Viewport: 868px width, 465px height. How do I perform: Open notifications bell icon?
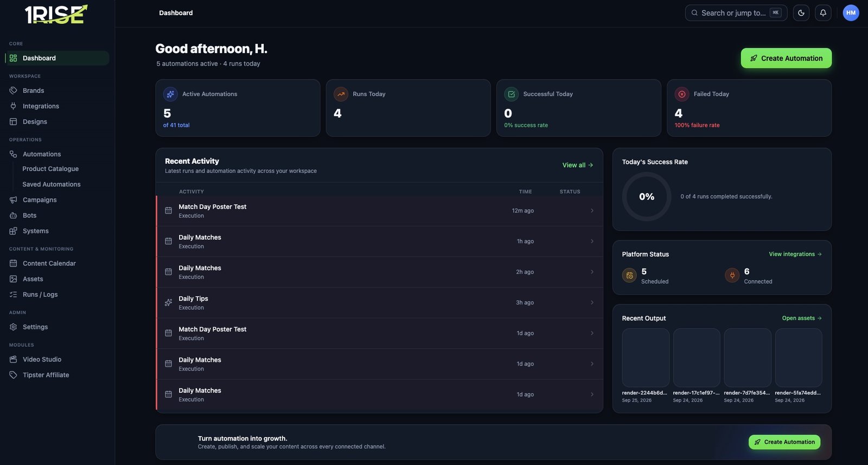coord(823,13)
